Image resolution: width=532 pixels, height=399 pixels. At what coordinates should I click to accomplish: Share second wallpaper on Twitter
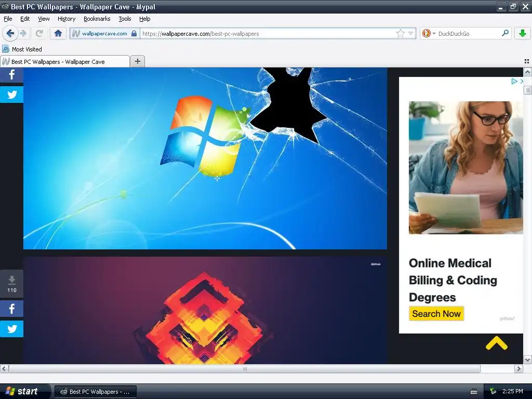(x=11, y=329)
